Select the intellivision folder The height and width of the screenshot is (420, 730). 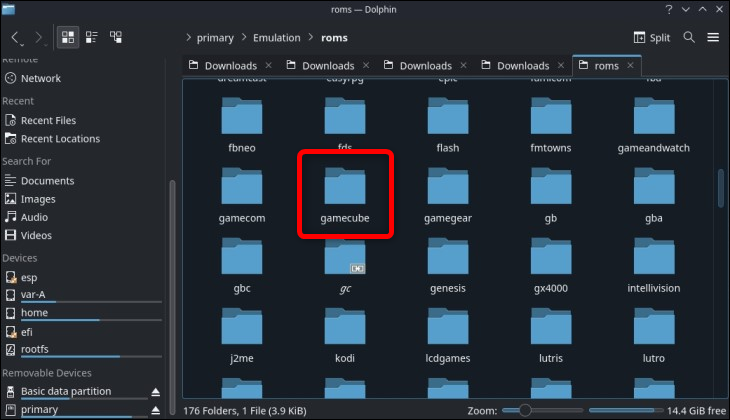pyautogui.click(x=654, y=265)
